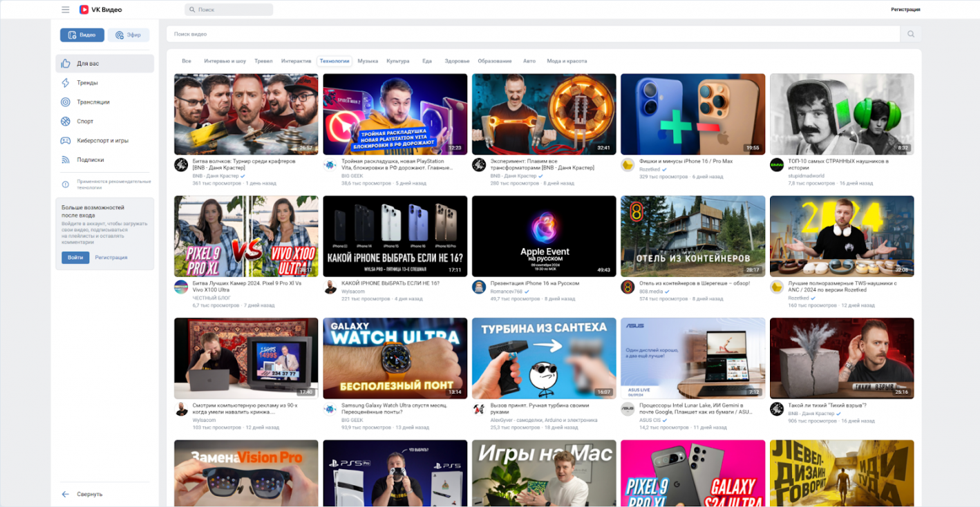Click Romancev768 avatar next to Презентация iPhone 16
Viewport: 980px width, 507px height.
(479, 287)
